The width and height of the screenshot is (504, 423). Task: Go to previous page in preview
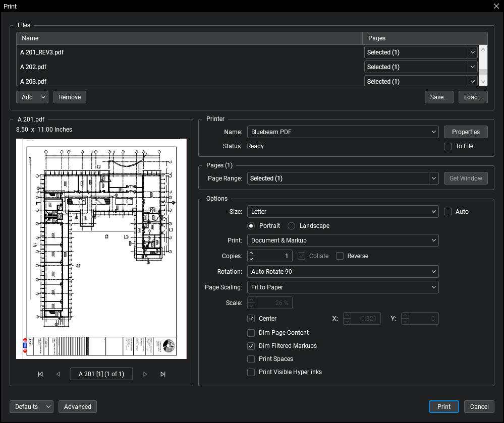(58, 374)
